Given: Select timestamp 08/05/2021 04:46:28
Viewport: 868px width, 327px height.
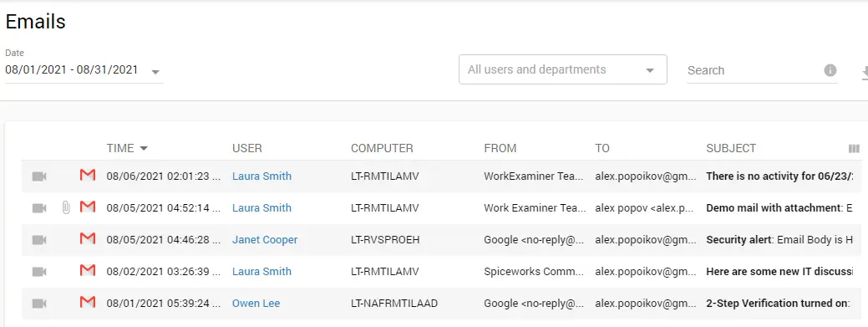Looking at the screenshot, I should click(164, 240).
